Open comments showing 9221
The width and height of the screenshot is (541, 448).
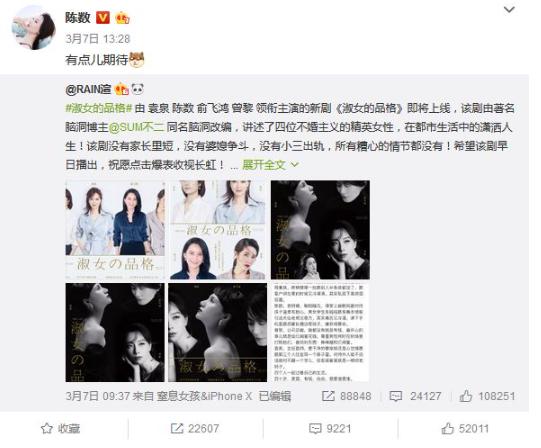click(330, 429)
